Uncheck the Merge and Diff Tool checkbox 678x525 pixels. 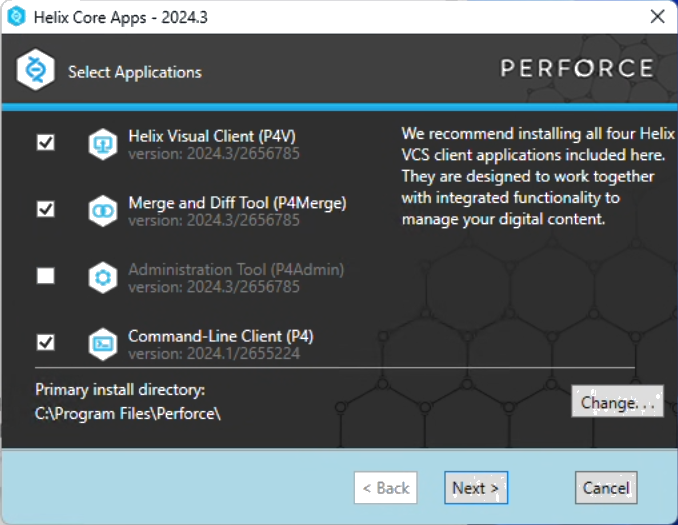tap(45, 209)
